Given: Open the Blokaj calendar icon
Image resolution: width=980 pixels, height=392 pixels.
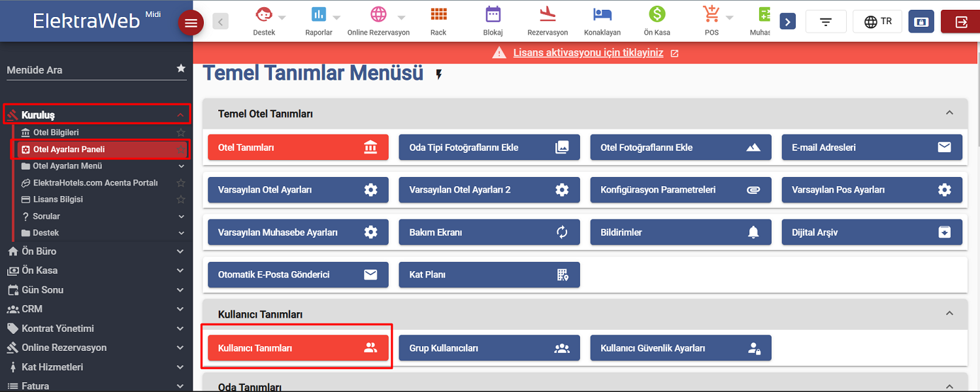Looking at the screenshot, I should coord(493,15).
